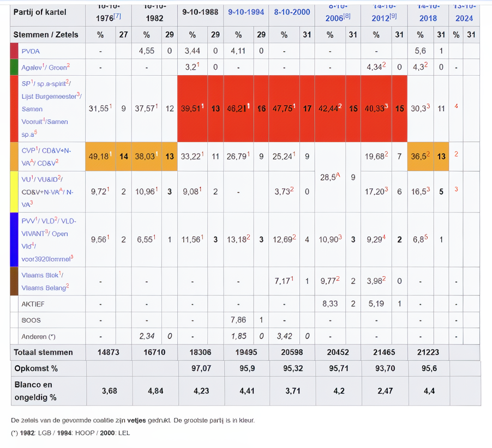Select the blank votes value 2,47
This screenshot has width=492, height=448.
click(385, 391)
